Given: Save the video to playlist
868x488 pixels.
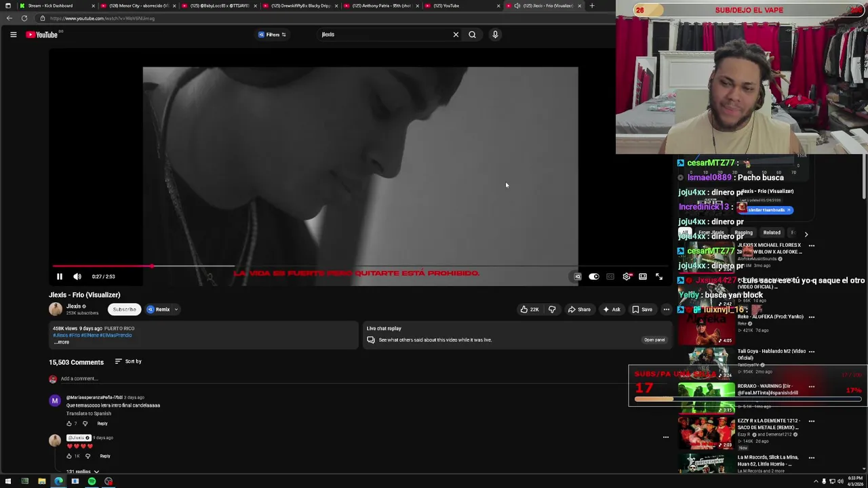Looking at the screenshot, I should (x=642, y=309).
